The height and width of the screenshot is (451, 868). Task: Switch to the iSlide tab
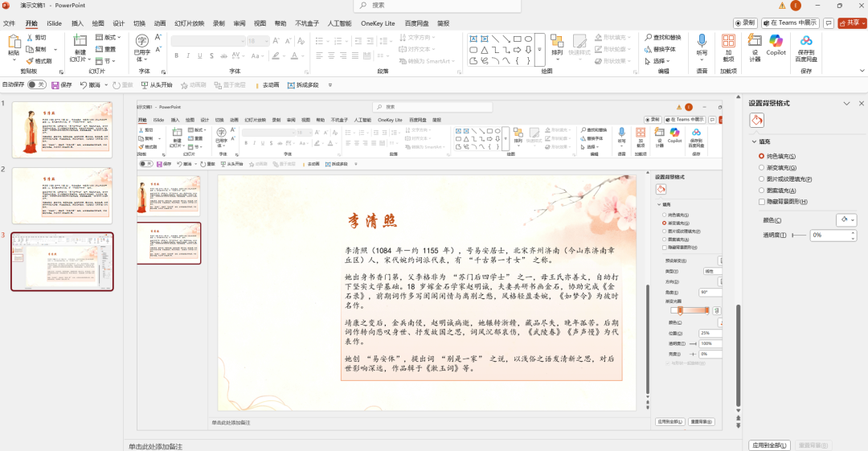[x=55, y=23]
